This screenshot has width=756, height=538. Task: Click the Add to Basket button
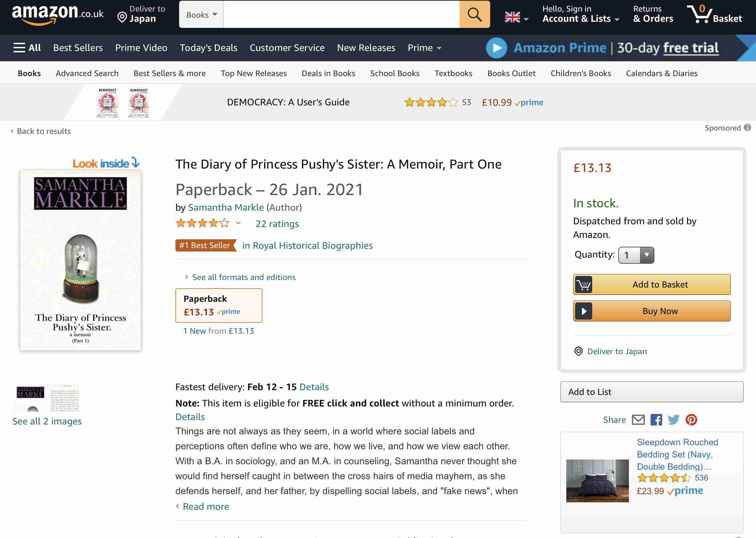[652, 284]
